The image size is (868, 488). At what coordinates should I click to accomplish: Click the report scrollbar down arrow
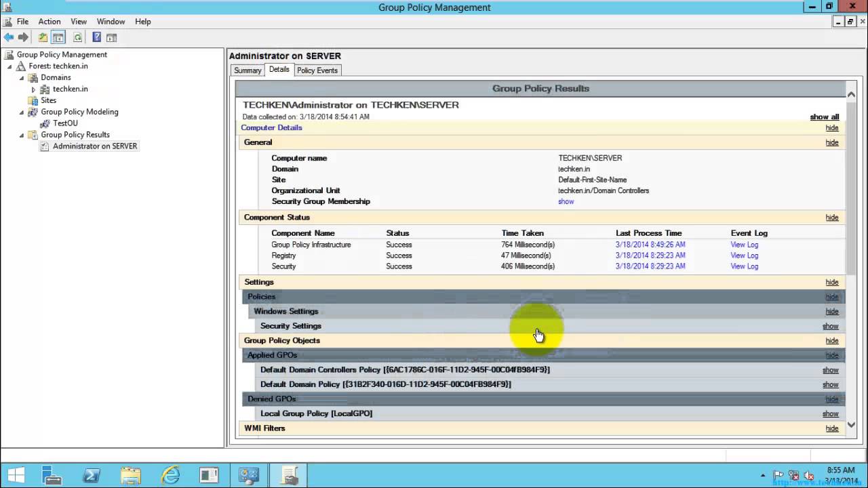[852, 426]
